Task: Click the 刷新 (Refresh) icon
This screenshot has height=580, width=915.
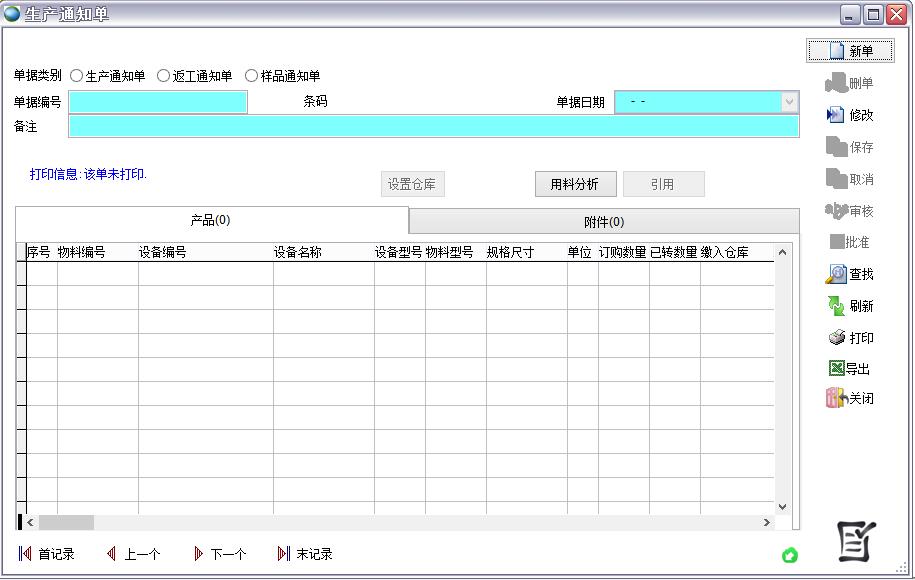Action: [836, 306]
